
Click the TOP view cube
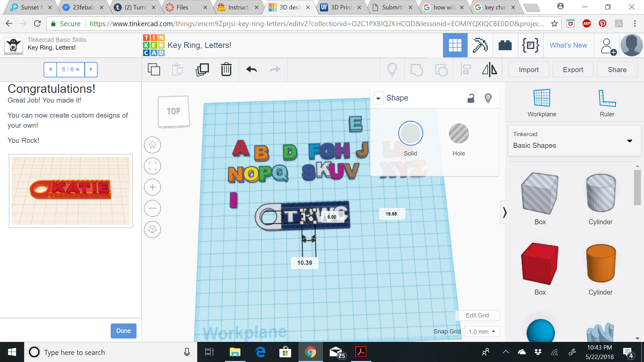[x=174, y=112]
